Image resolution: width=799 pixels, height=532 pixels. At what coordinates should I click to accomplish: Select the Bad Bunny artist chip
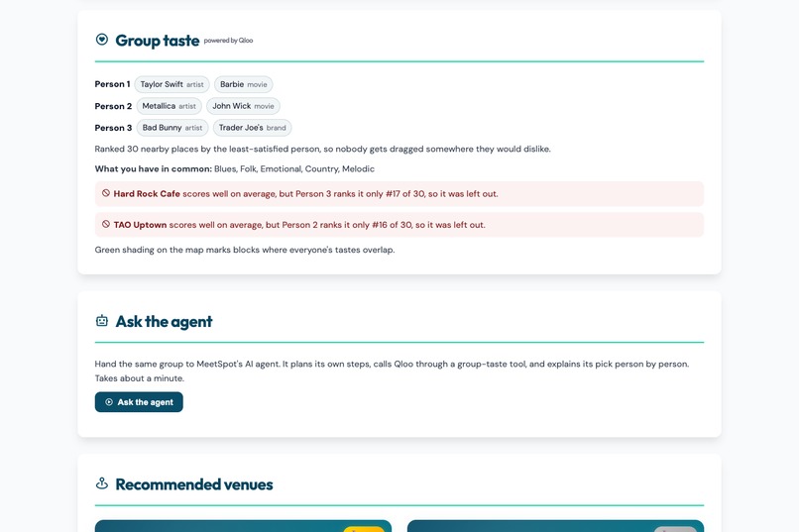click(172, 128)
